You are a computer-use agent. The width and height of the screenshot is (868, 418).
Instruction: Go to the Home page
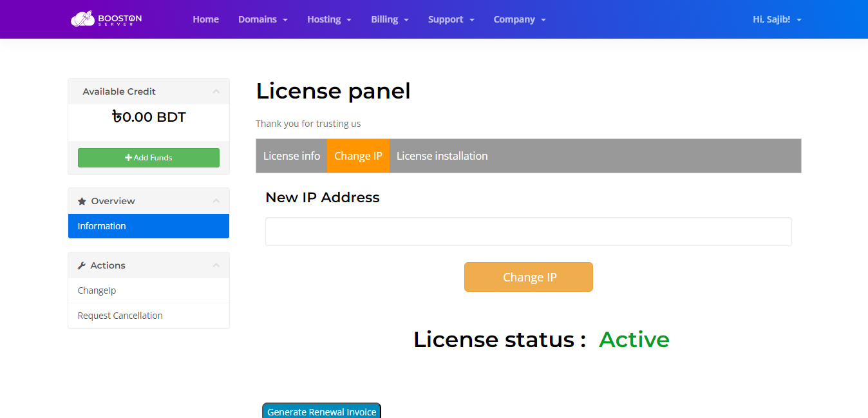205,19
